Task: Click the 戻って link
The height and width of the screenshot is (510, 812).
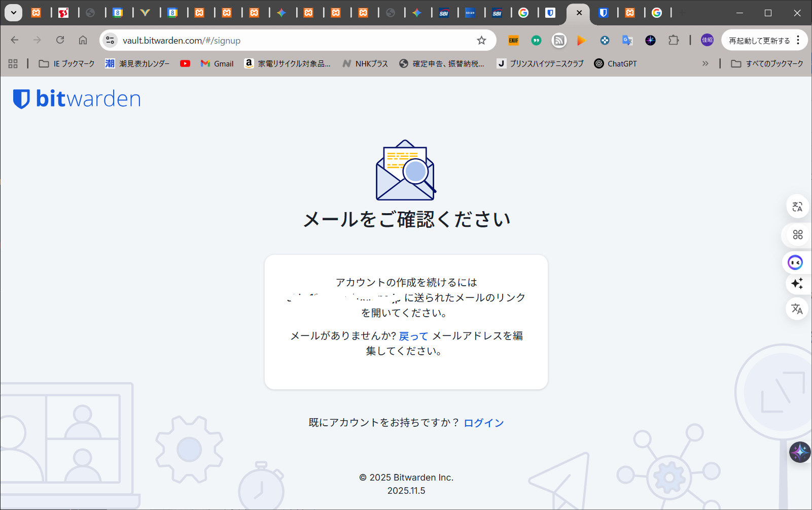Action: (413, 336)
